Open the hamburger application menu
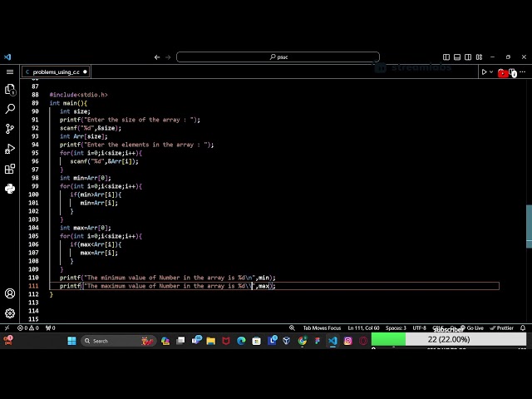This screenshot has height=399, width=532. tap(10, 72)
